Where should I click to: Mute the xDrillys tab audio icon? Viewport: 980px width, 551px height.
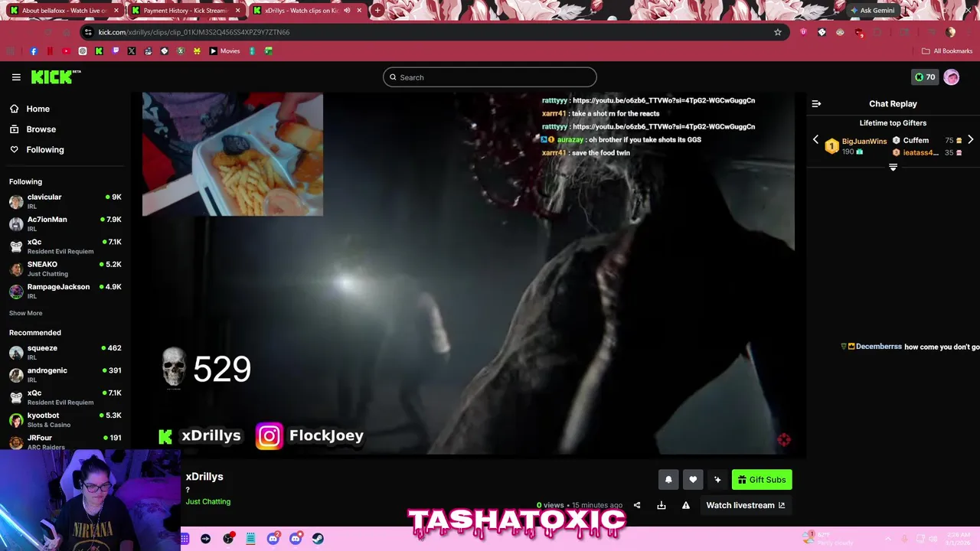[x=347, y=11]
